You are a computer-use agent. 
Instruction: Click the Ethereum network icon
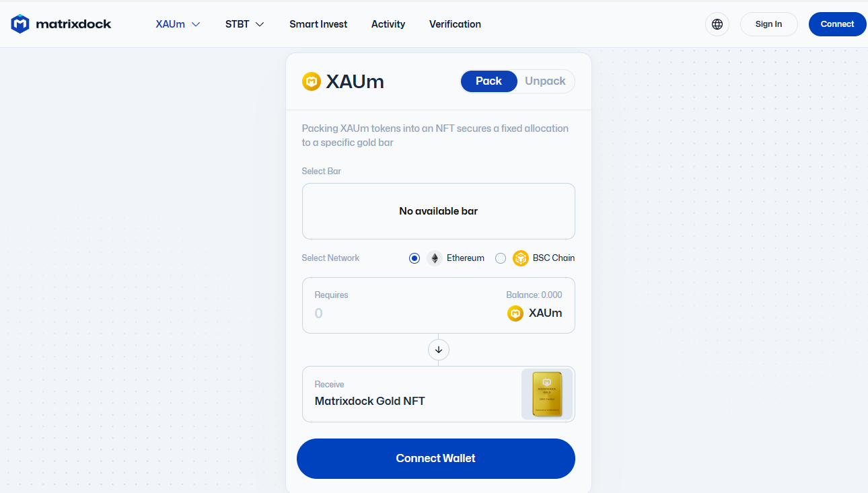click(x=435, y=258)
